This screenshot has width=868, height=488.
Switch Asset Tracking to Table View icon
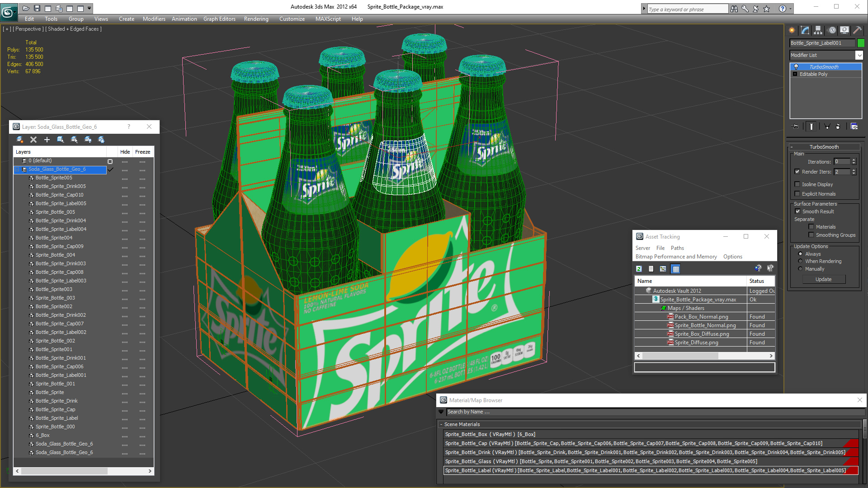(x=676, y=269)
